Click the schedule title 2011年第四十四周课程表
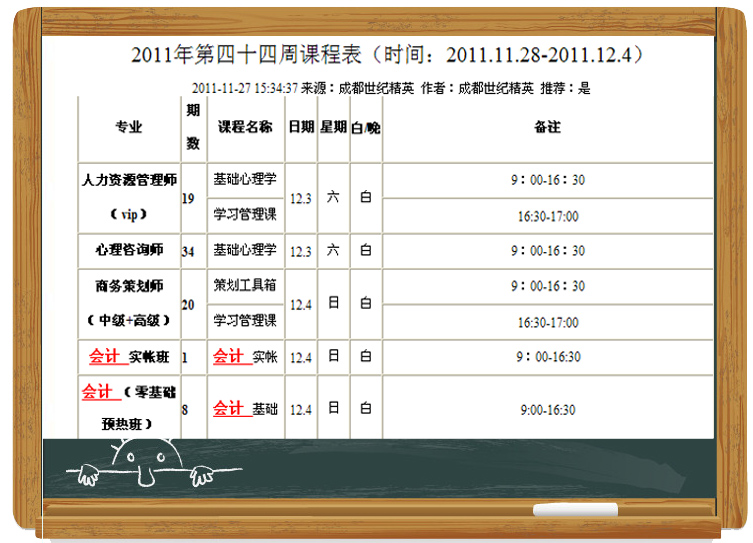 387,55
